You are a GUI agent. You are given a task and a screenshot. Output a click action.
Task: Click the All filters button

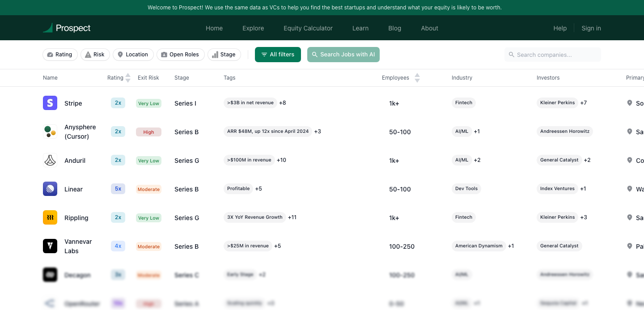click(x=278, y=55)
